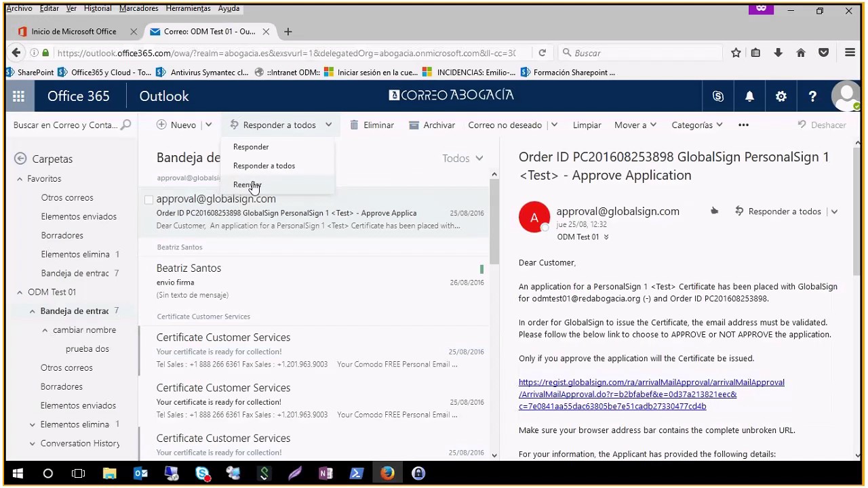Open the Todos filter dropdown
Screen dimensions: 868x488
[x=462, y=158]
